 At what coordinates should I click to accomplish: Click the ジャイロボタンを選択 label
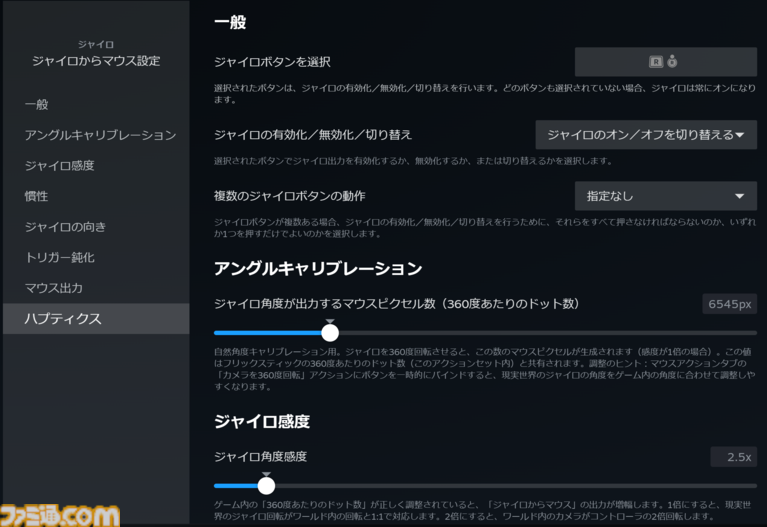pos(272,62)
